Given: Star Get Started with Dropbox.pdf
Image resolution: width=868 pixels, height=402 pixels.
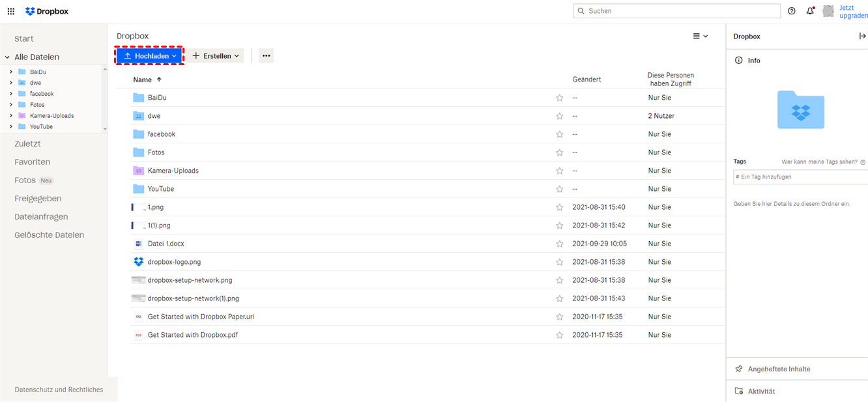Looking at the screenshot, I should tap(559, 335).
